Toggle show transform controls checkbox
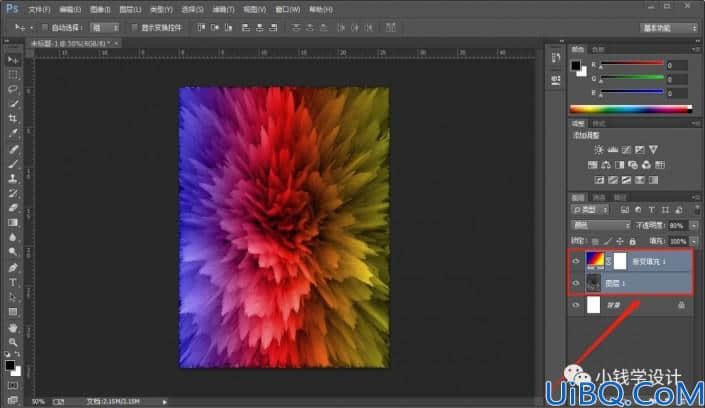Viewport: 705px width, 408px height. [134, 28]
